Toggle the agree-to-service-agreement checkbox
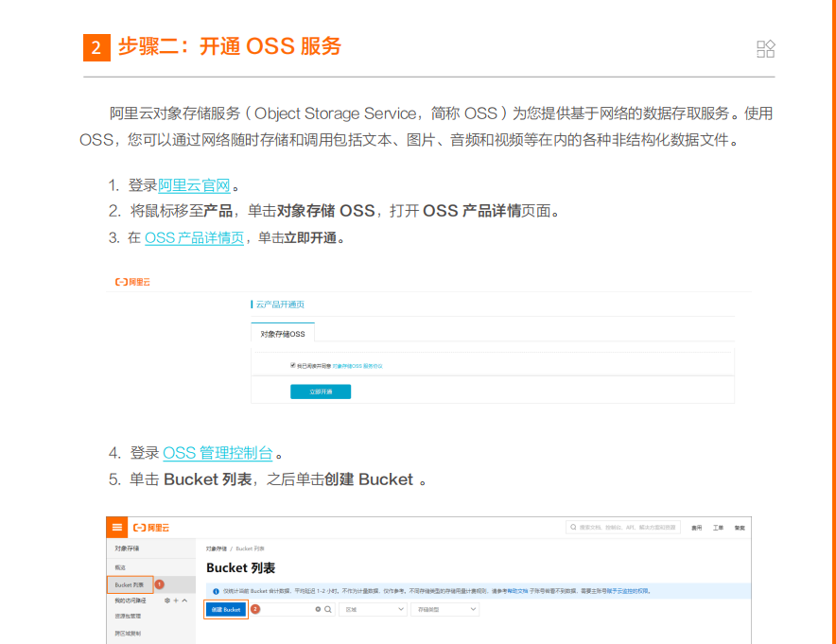The image size is (836, 644). click(x=293, y=365)
